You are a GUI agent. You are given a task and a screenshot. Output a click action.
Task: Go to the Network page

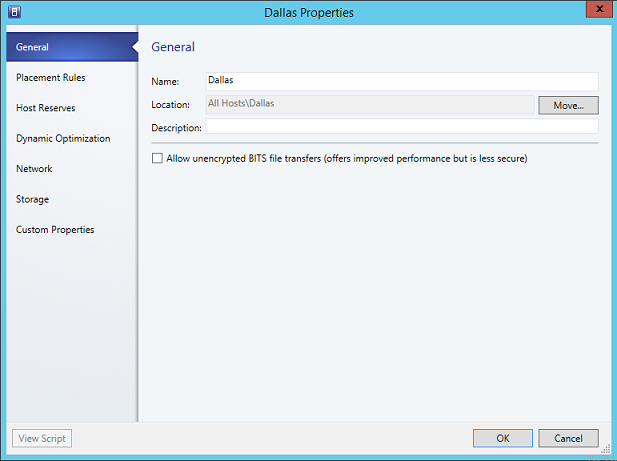(34, 169)
